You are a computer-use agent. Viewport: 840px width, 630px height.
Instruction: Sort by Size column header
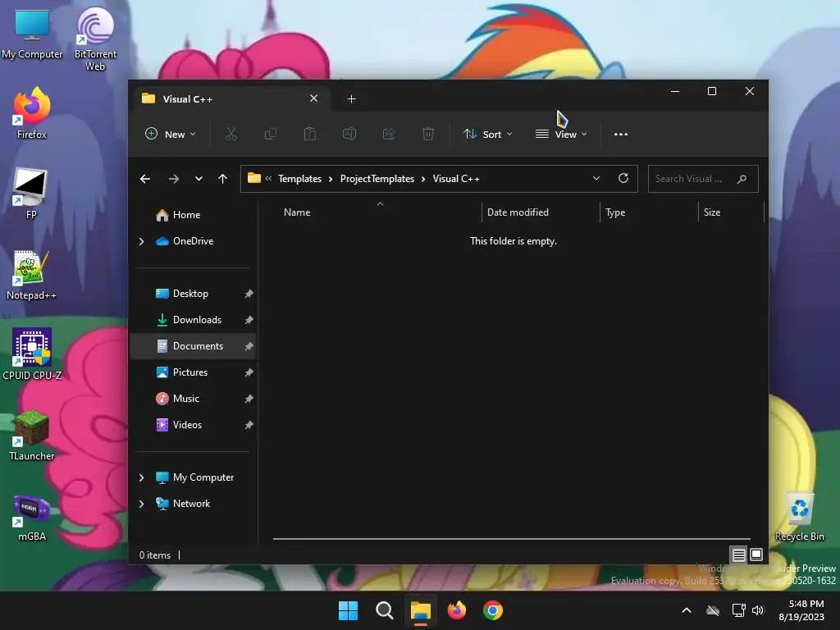click(731, 212)
